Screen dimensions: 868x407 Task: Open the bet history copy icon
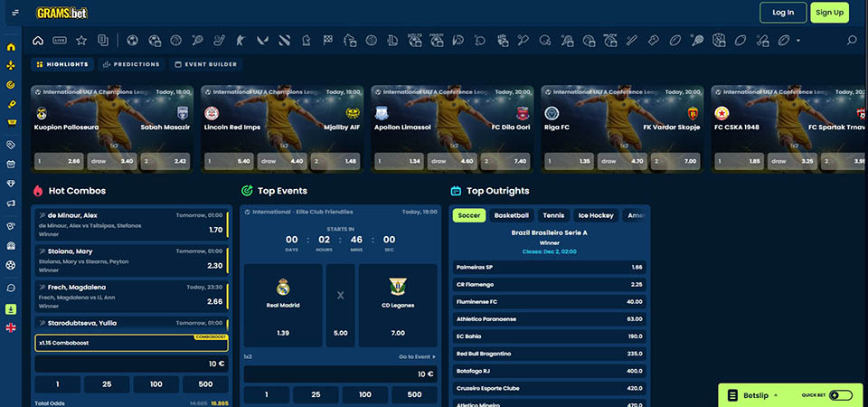click(103, 41)
